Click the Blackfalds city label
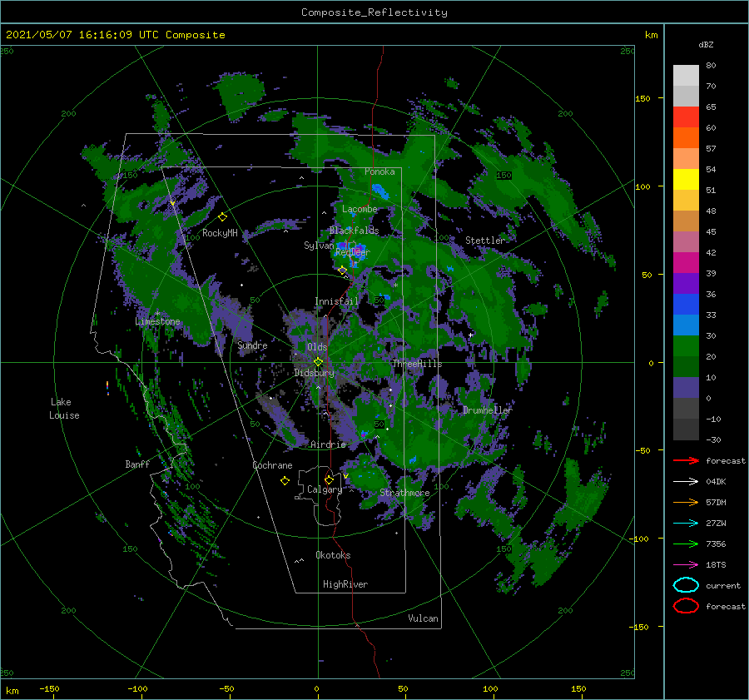749x700 pixels. click(x=354, y=231)
